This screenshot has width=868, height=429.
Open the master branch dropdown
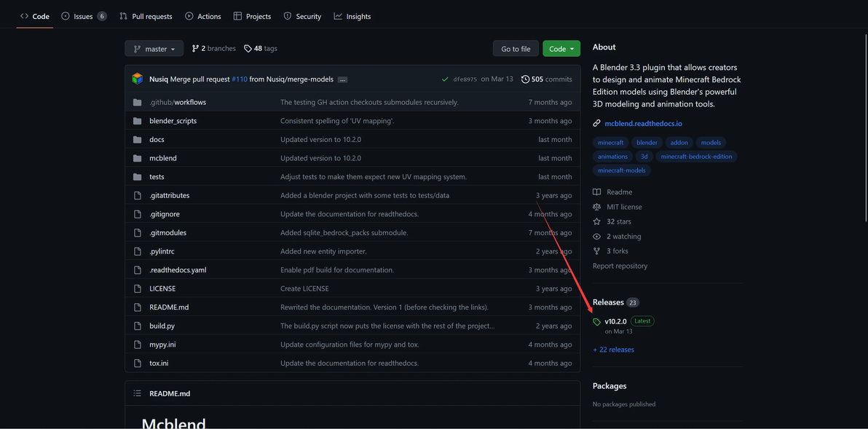point(154,49)
